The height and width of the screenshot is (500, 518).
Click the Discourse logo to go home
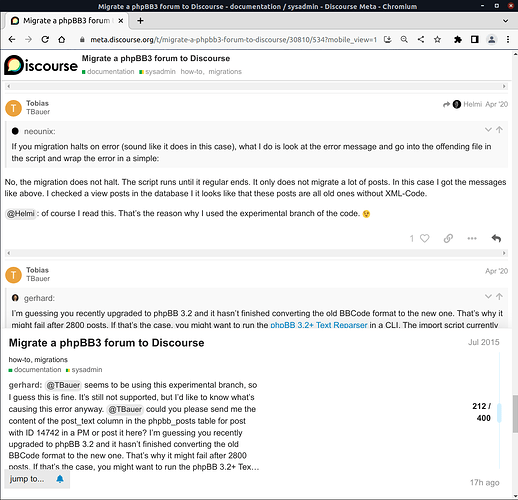point(41,65)
